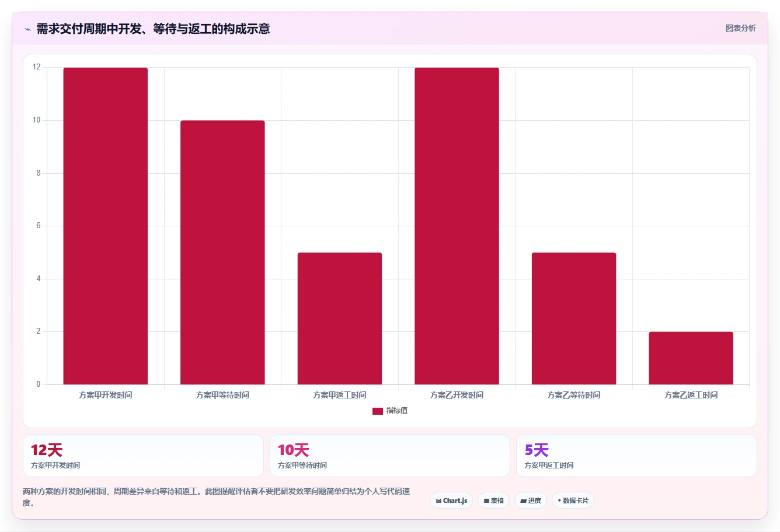Click the stat card caption 方案甲开发时间
780x532 pixels.
(x=55, y=466)
